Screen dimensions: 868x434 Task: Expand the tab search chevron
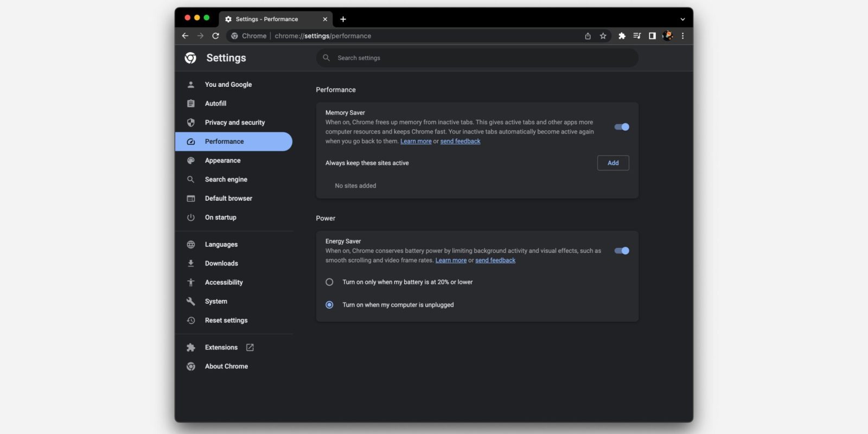(x=682, y=19)
